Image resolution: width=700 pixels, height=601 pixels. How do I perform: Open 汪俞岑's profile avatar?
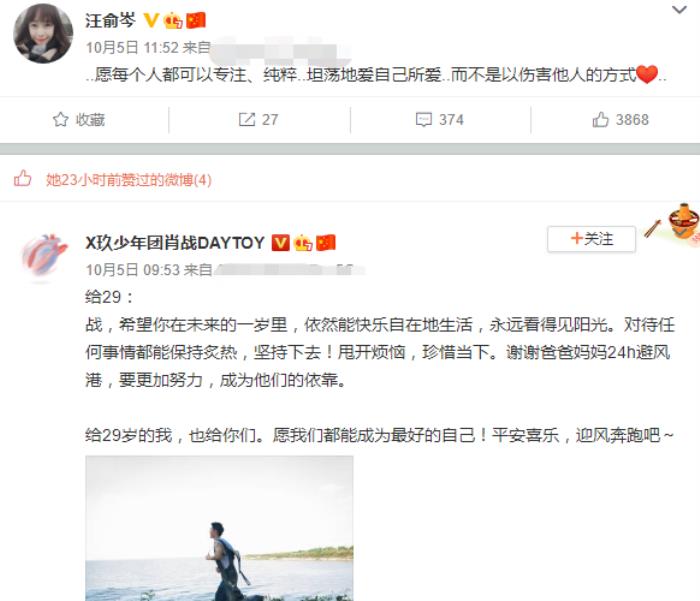coord(43,33)
